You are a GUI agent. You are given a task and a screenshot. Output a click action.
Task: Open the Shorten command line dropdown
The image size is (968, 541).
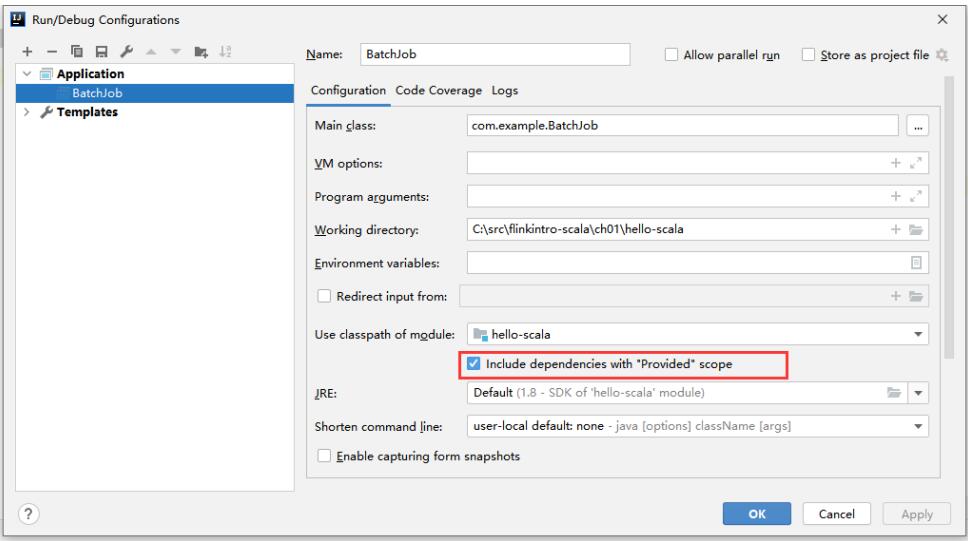coord(918,425)
